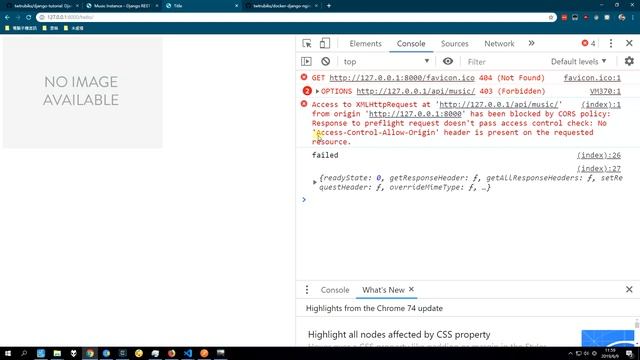This screenshot has width=640, height=360.
Task: Click the taskbar clock
Action: 610,353
